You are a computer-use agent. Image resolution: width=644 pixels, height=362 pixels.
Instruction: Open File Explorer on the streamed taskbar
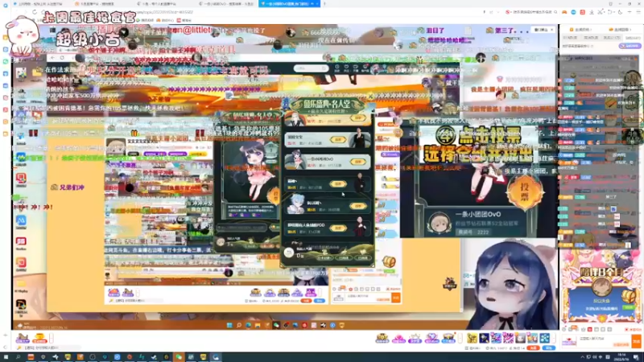[x=258, y=326]
